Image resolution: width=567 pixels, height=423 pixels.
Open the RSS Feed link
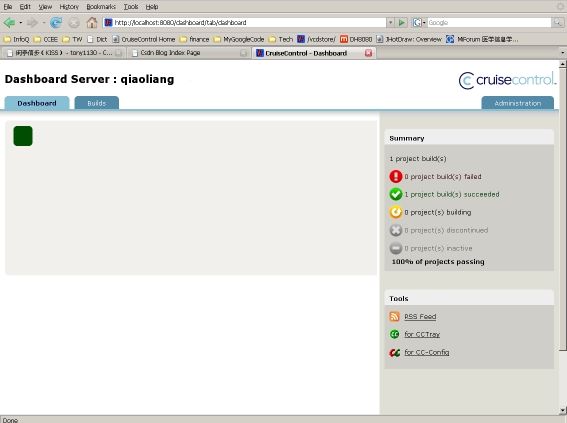420,317
